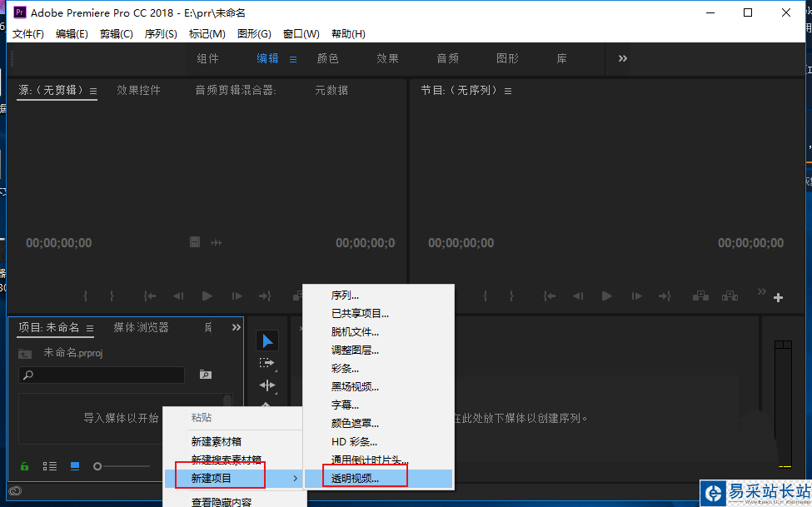Screen dimensions: 812x507
Task: Step back one frame in Source monitor
Action: (179, 296)
